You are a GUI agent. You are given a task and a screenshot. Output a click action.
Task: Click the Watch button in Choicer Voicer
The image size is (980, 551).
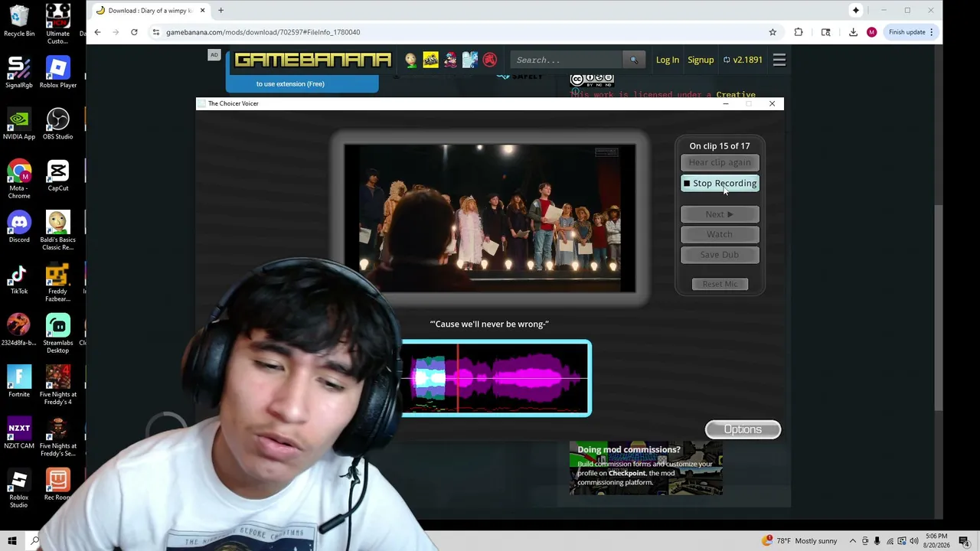(x=720, y=234)
